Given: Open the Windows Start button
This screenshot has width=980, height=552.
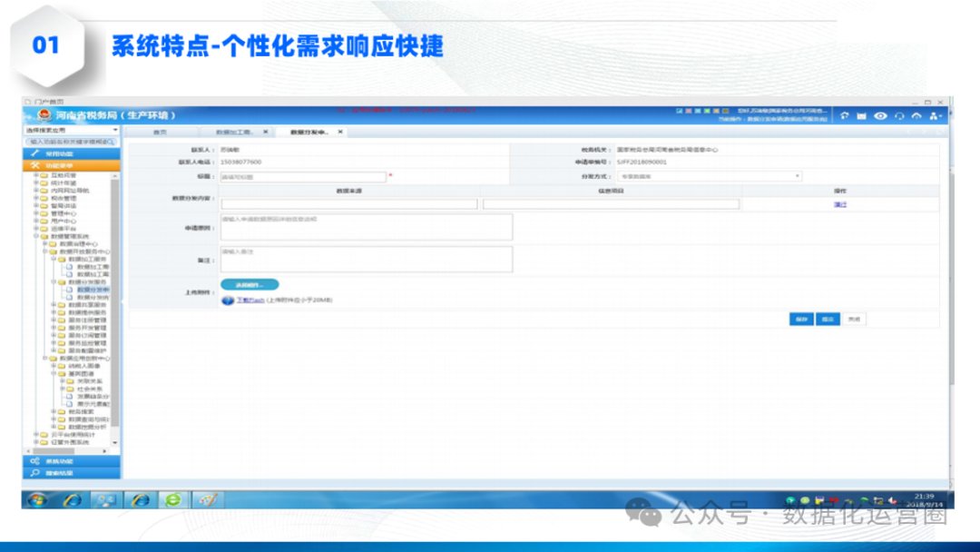Looking at the screenshot, I should coord(37,499).
